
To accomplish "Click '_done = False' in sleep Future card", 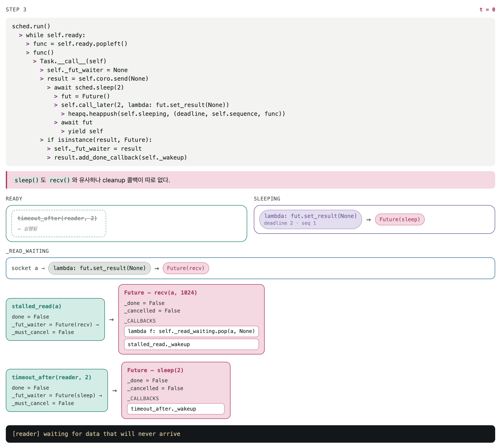I will click(x=147, y=380).
